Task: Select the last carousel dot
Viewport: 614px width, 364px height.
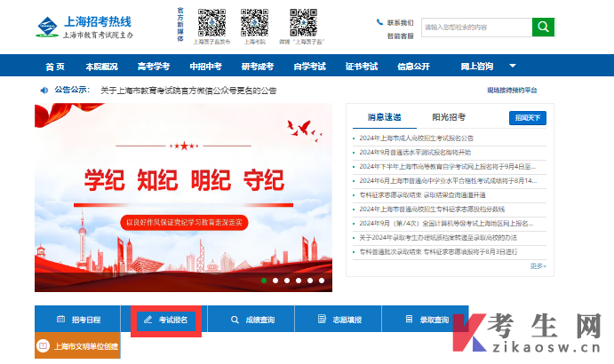Action: [x=322, y=281]
